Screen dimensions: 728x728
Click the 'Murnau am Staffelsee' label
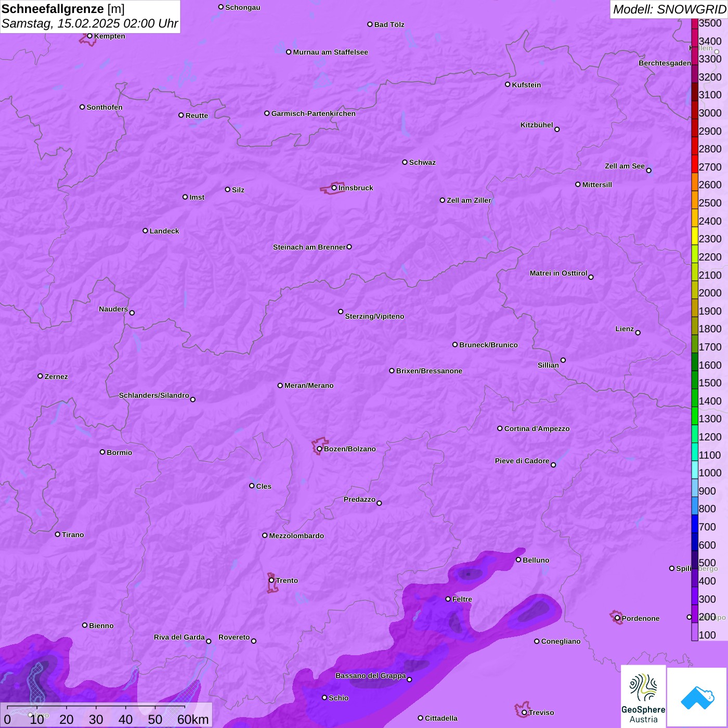331,52
